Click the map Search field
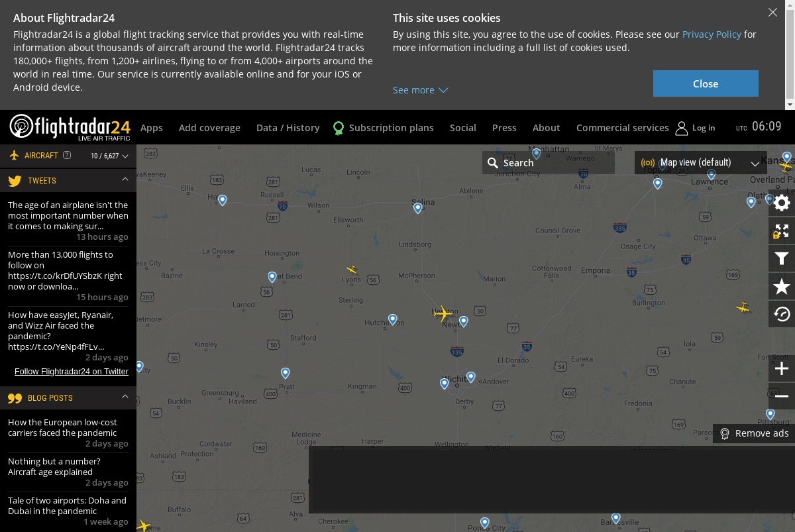The image size is (795, 532). coord(549,162)
